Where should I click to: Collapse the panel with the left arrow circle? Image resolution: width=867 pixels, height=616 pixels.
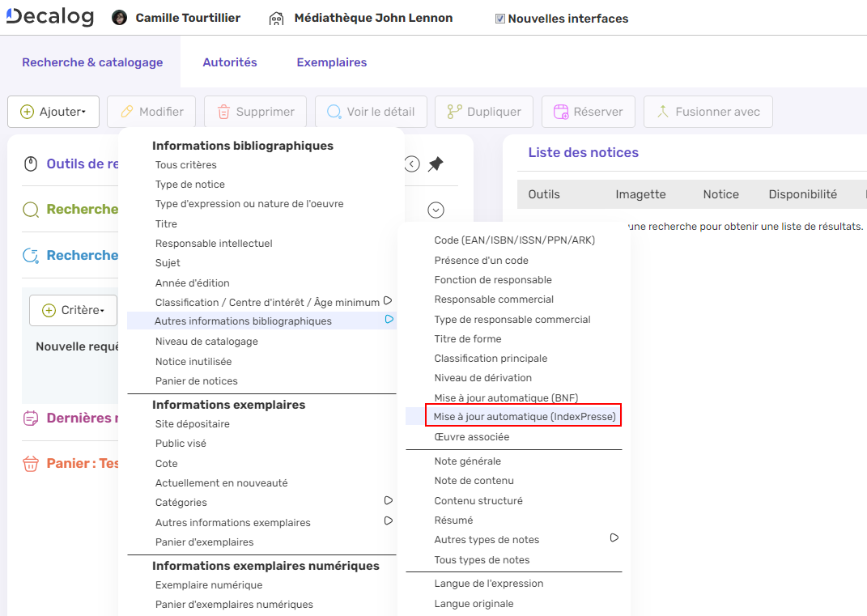(x=411, y=164)
